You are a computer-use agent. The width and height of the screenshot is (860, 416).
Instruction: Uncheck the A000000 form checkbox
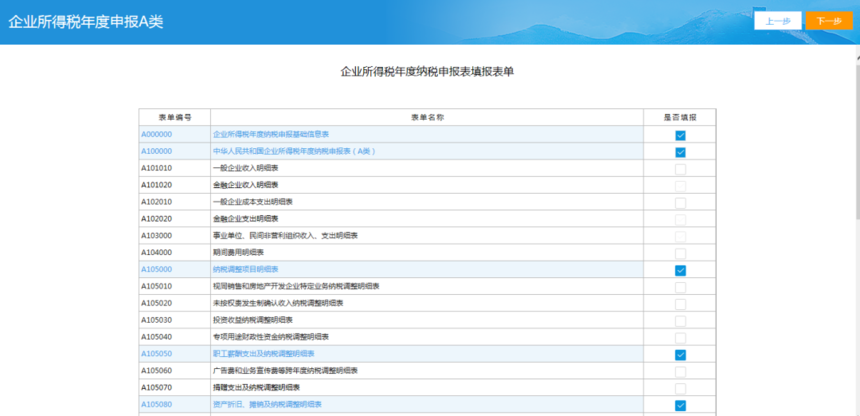coord(680,136)
